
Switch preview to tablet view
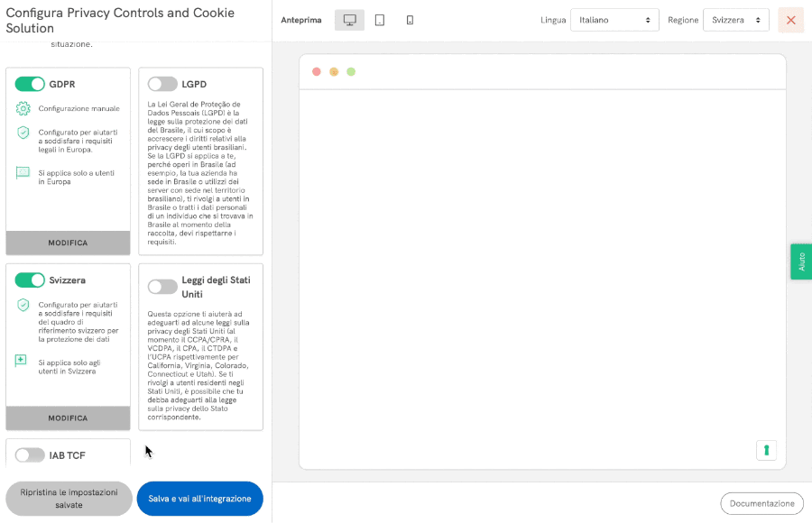click(x=380, y=20)
